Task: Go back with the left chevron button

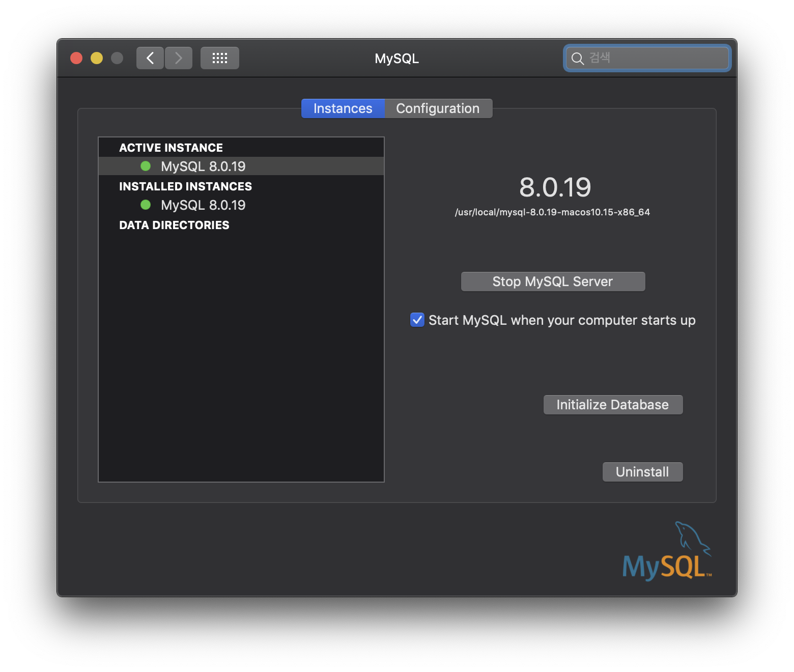Action: tap(150, 58)
